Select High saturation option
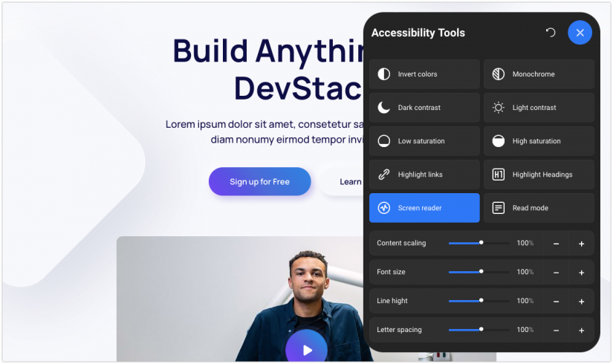This screenshot has width=613, height=364. 539,141
